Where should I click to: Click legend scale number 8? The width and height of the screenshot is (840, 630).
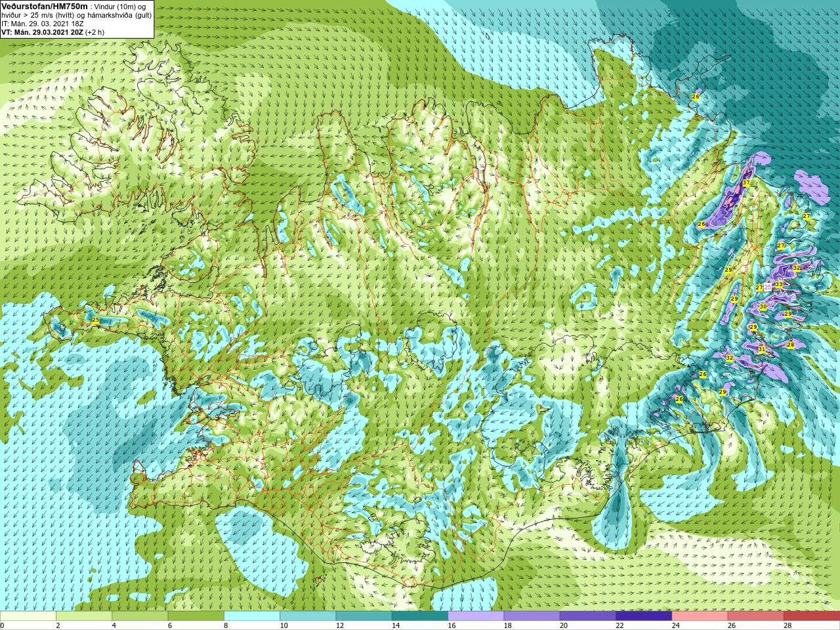(x=226, y=625)
